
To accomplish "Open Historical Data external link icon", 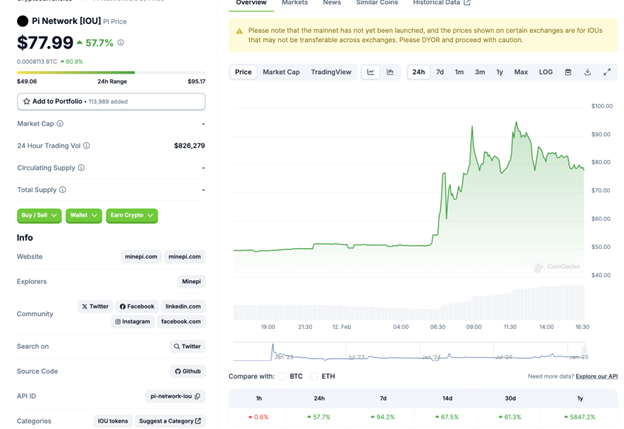I will tap(467, 2).
